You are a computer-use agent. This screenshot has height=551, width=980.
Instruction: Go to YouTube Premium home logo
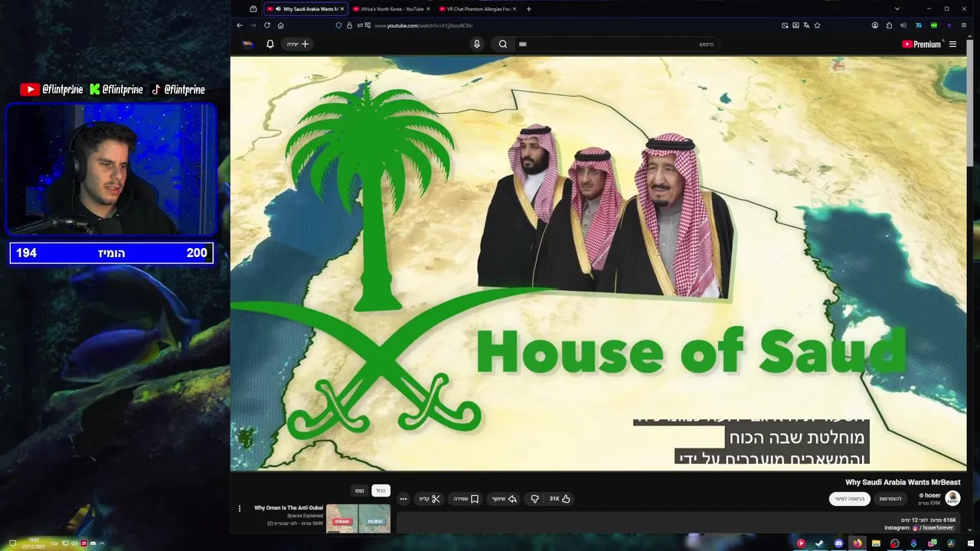(921, 44)
